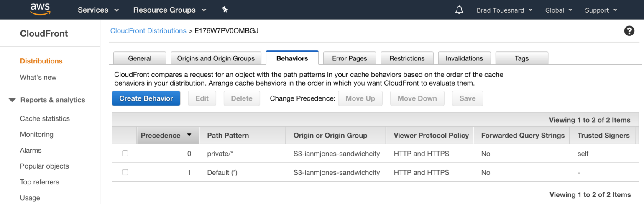644x204 pixels.
Task: Go to the Tags tab
Action: [521, 58]
